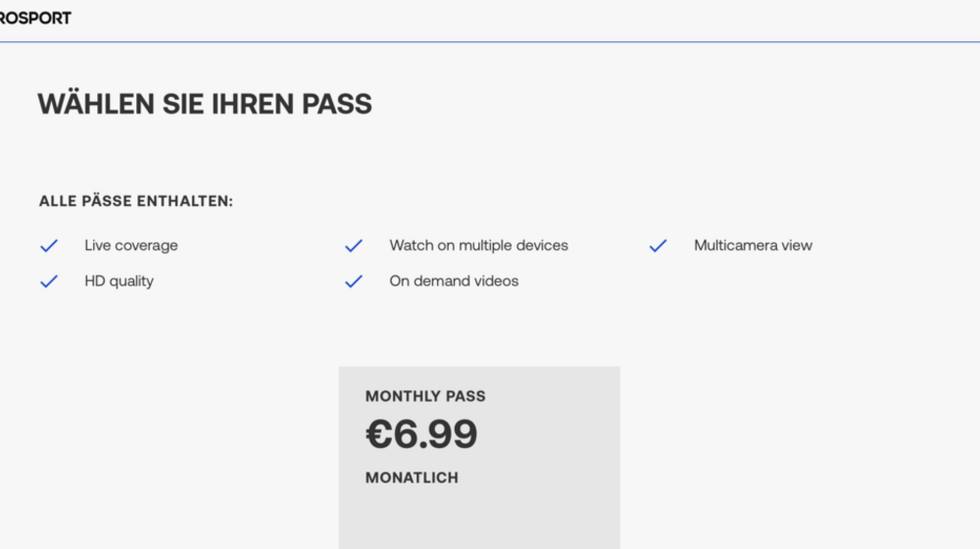Click the HD quality feature text
Image resolution: width=980 pixels, height=549 pixels.
coord(119,281)
